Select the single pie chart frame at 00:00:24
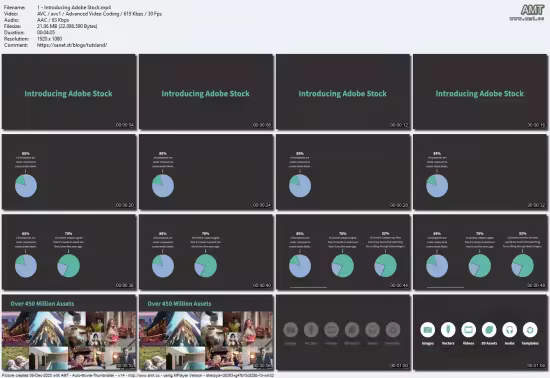 pos(206,172)
